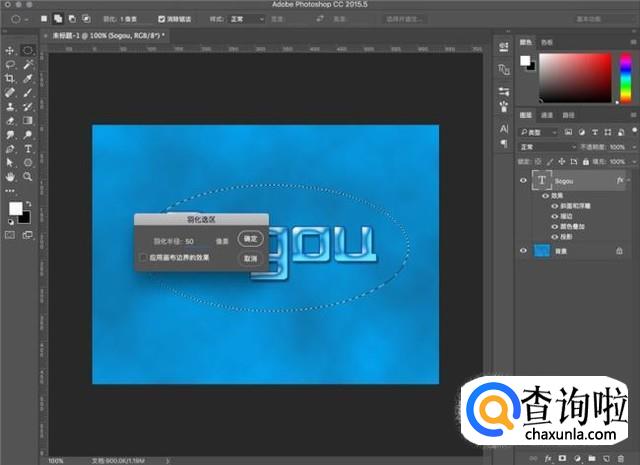Select the Hand tool

point(9,176)
